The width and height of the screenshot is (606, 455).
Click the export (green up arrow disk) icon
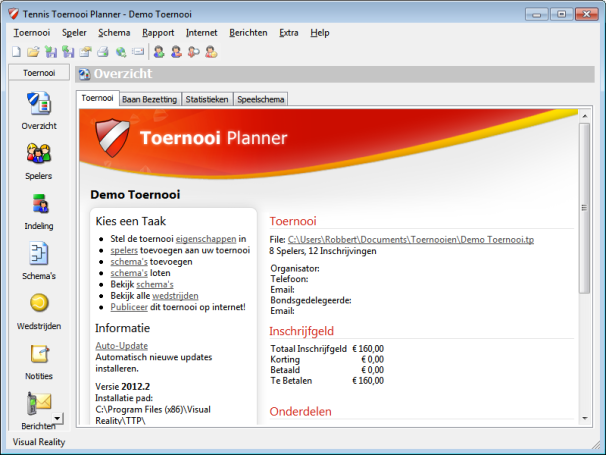tap(68, 52)
